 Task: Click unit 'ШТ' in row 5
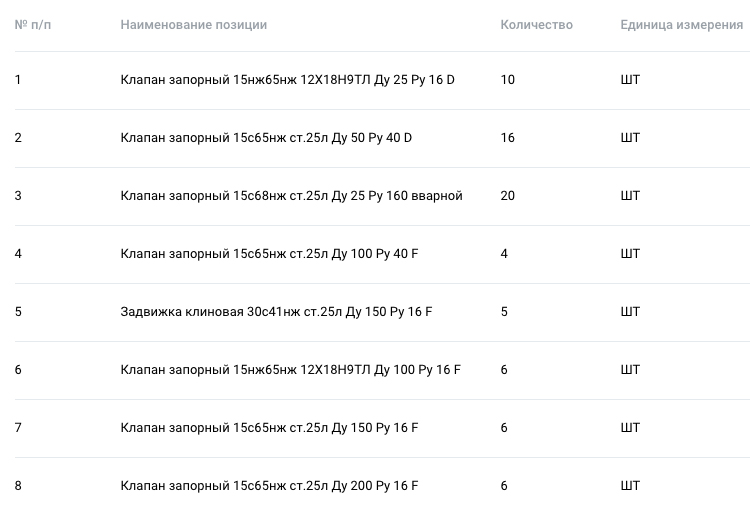630,312
